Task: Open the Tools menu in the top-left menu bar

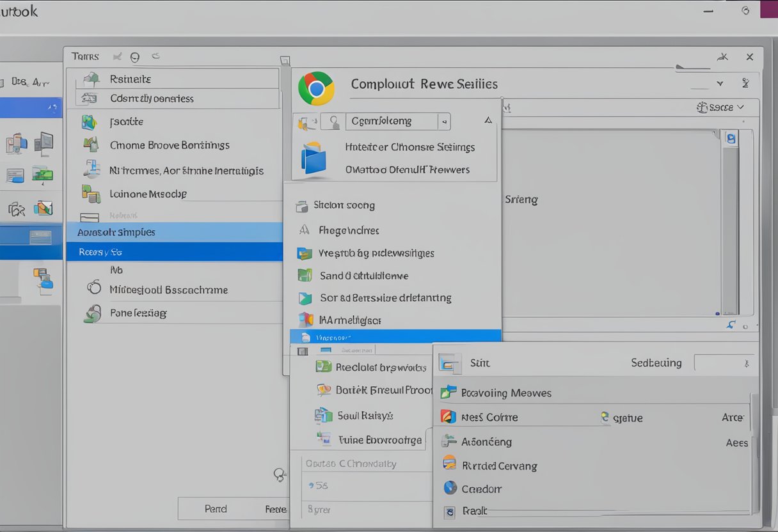Action: (x=84, y=56)
